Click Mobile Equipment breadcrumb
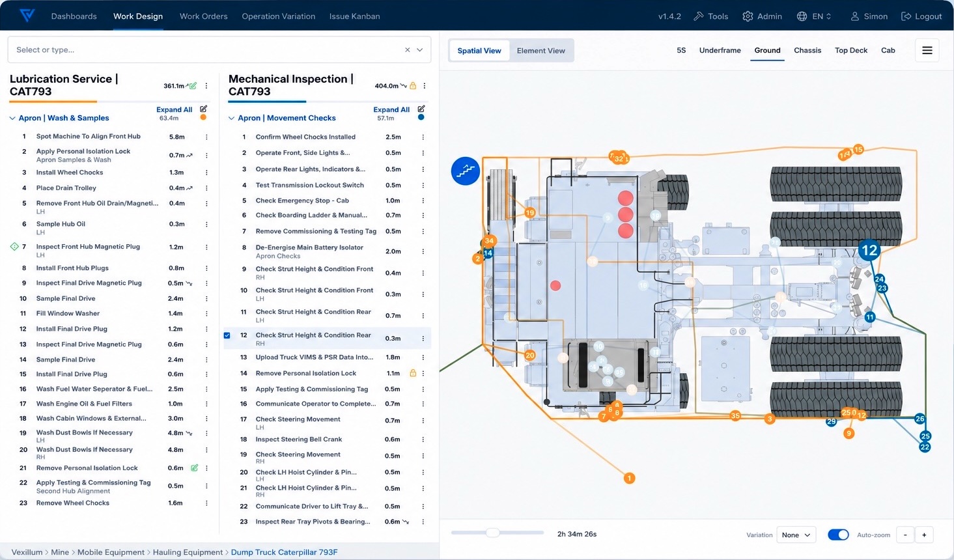 click(x=111, y=552)
